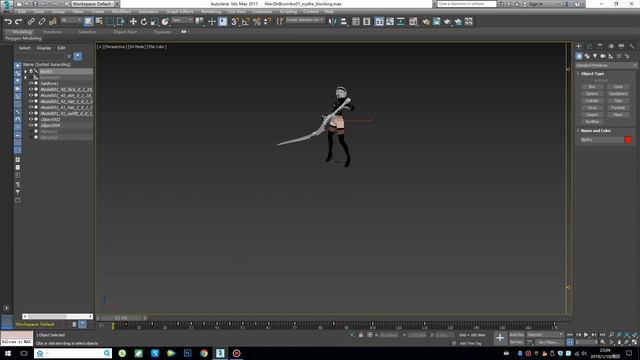Toggle visibility eye of Model001_40_face row
Viewport: 640px width, 360px height.
point(31,89)
